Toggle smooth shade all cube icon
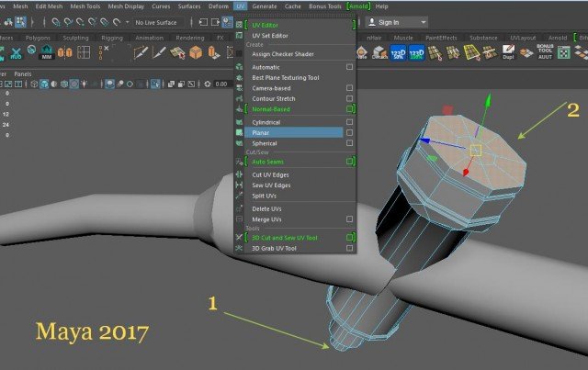Viewport: 588px width, 370px height. click(44, 84)
